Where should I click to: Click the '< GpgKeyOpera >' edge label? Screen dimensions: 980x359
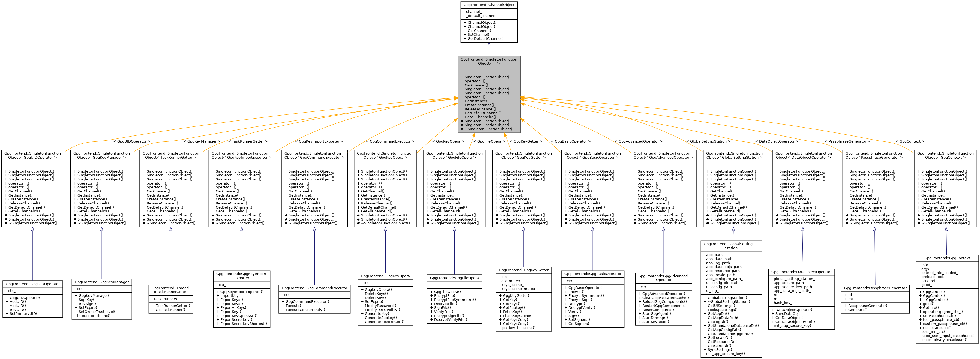click(x=448, y=141)
